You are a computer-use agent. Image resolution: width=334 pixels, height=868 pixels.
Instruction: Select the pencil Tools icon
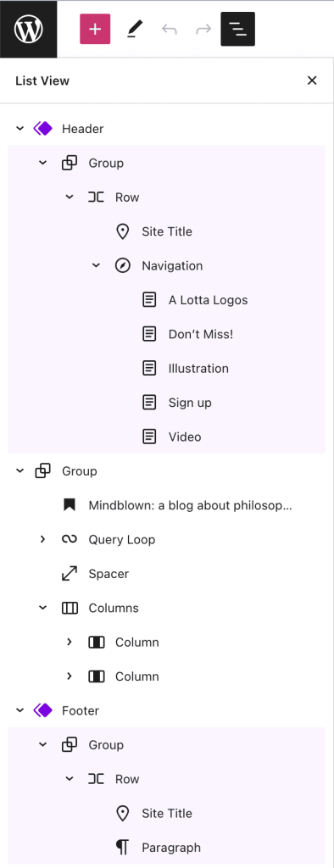click(132, 30)
